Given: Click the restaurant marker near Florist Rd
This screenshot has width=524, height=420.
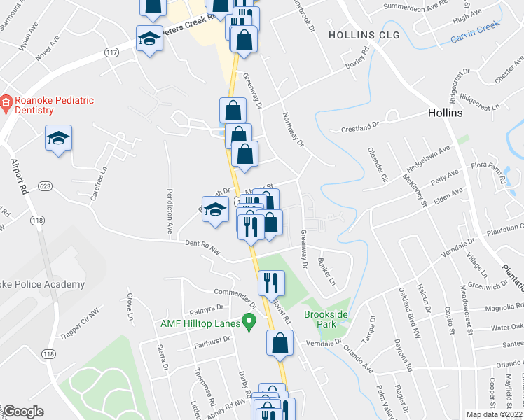Looking at the screenshot, I should pos(271,285).
